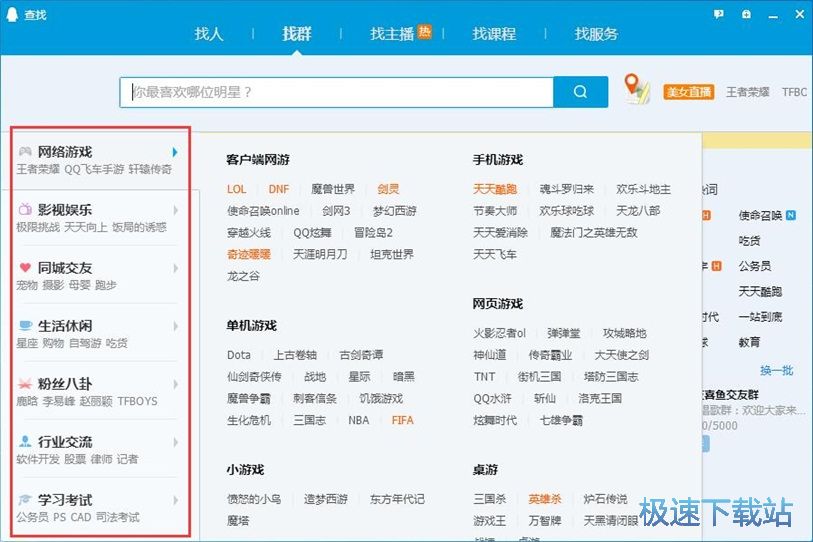Select the 刺客信条 link
The width and height of the screenshot is (813, 542).
pos(315,399)
